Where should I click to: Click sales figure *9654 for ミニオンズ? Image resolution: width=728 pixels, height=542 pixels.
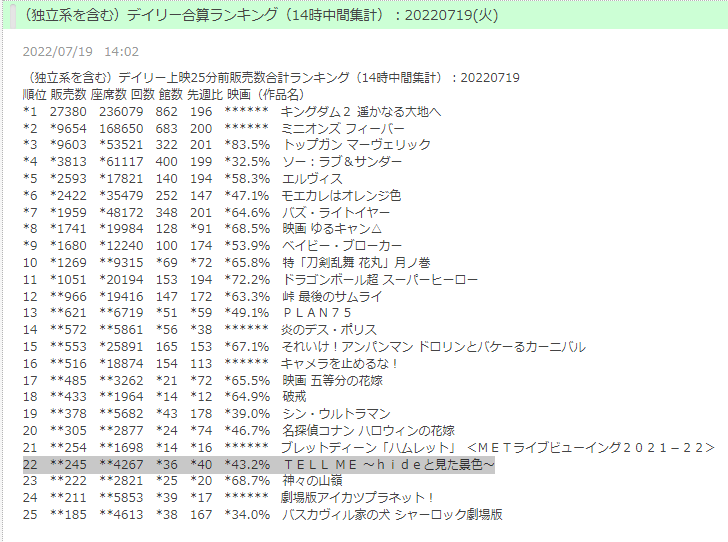[x=68, y=129]
